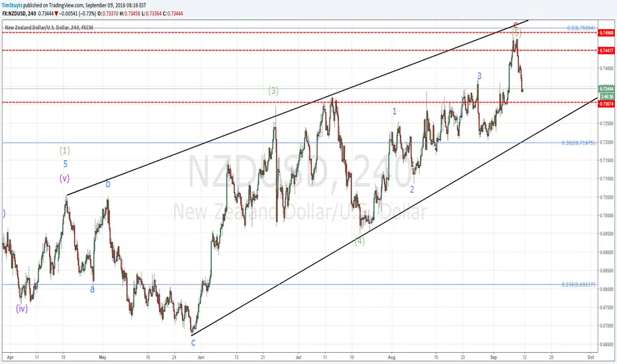The image size is (617, 364).
Task: Click the Jun date axis label
Action: 201,357
